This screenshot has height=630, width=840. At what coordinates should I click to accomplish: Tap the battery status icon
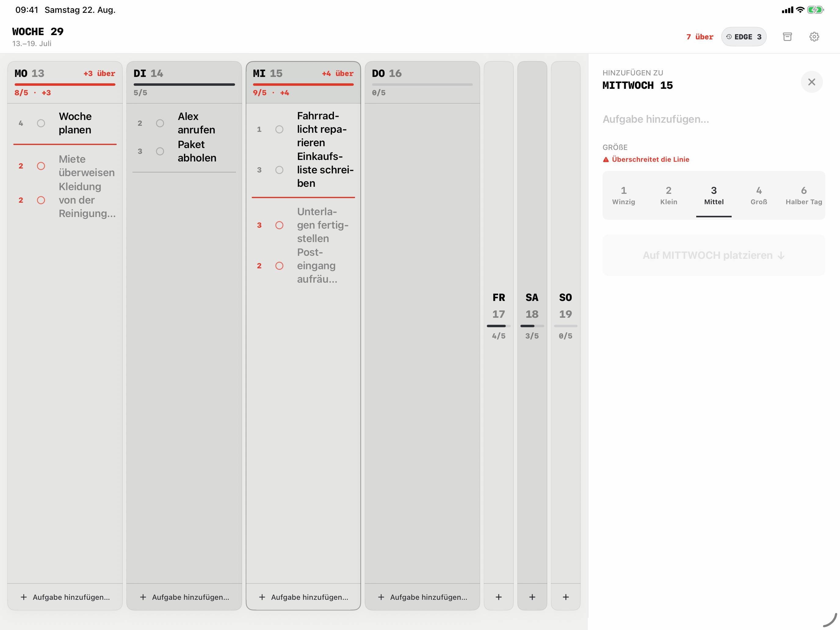pos(815,10)
